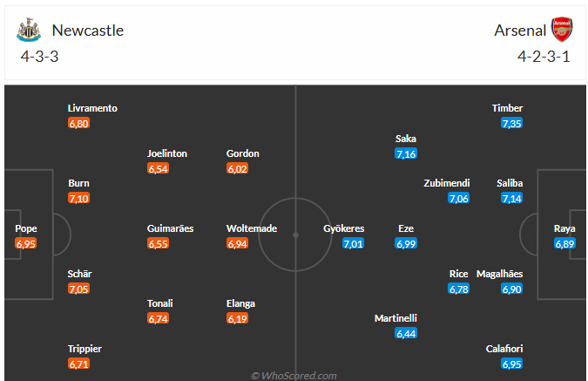
Task: Select Gordon's 6,02 rating badge
Action: pos(238,168)
